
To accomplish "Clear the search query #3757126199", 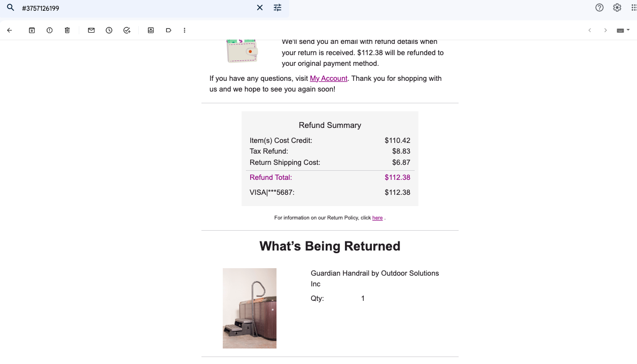I will (260, 7).
